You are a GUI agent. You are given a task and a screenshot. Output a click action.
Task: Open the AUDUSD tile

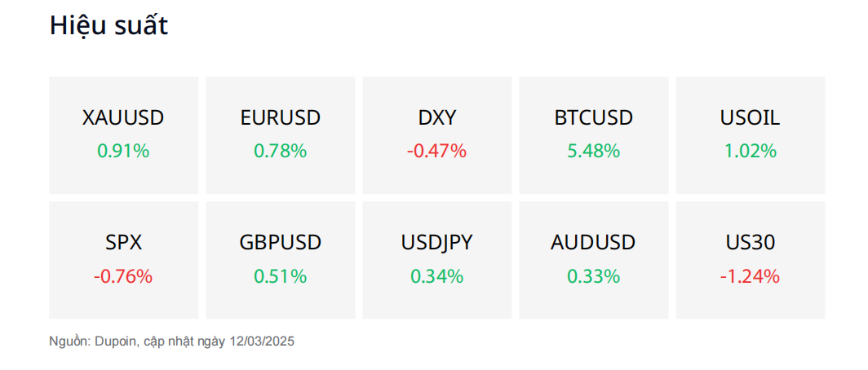pos(593,260)
